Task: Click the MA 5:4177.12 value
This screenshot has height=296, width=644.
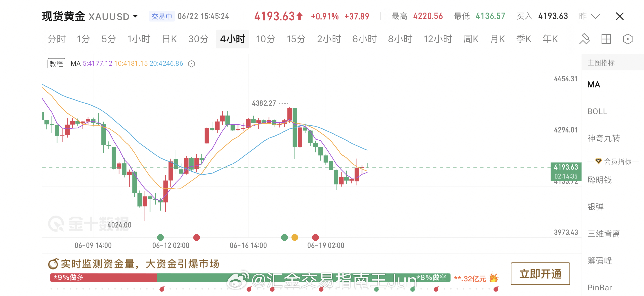Action: click(97, 63)
